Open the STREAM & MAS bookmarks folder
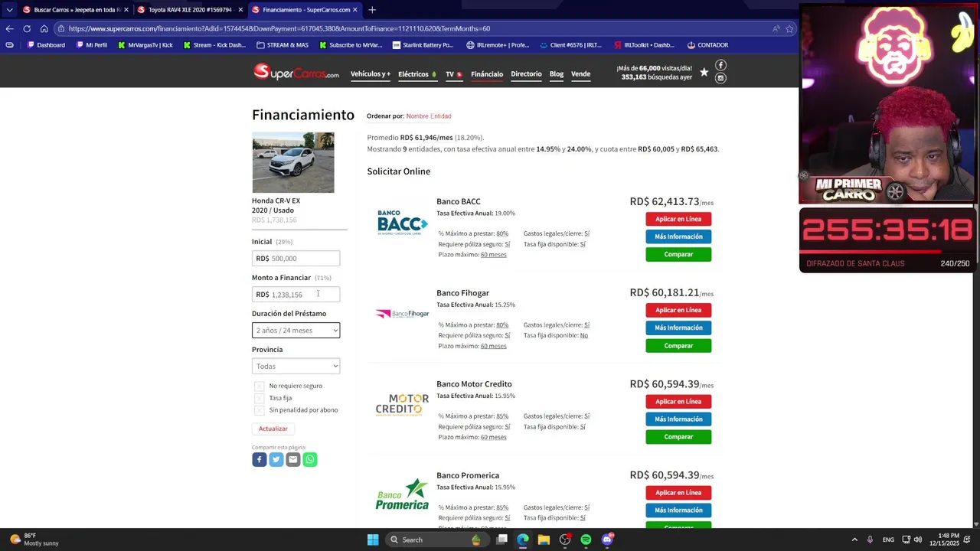 (283, 45)
